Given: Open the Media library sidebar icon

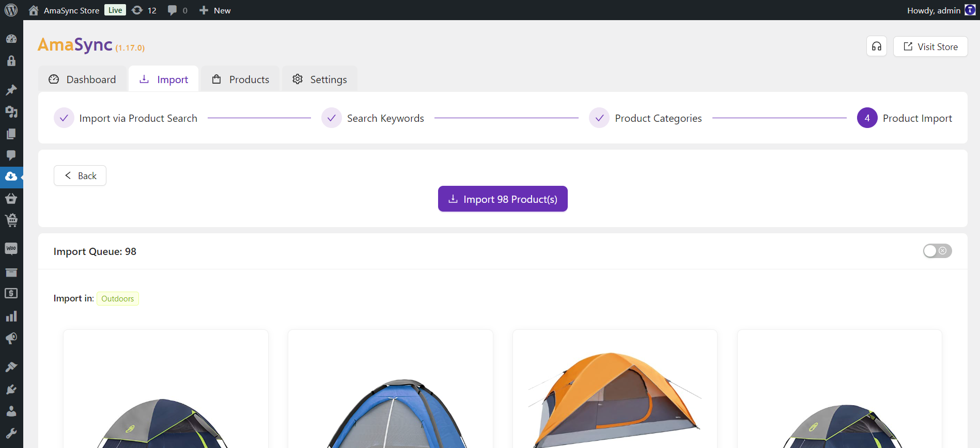Looking at the screenshot, I should [x=11, y=111].
